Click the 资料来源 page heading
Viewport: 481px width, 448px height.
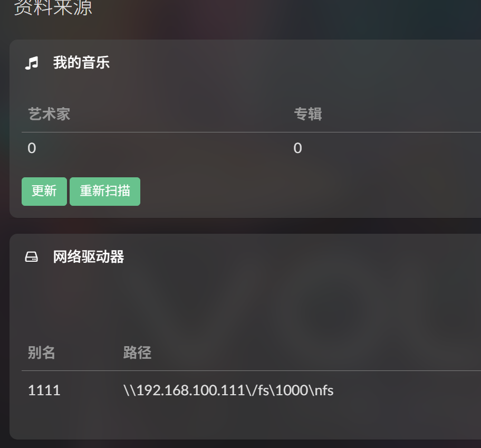click(53, 7)
